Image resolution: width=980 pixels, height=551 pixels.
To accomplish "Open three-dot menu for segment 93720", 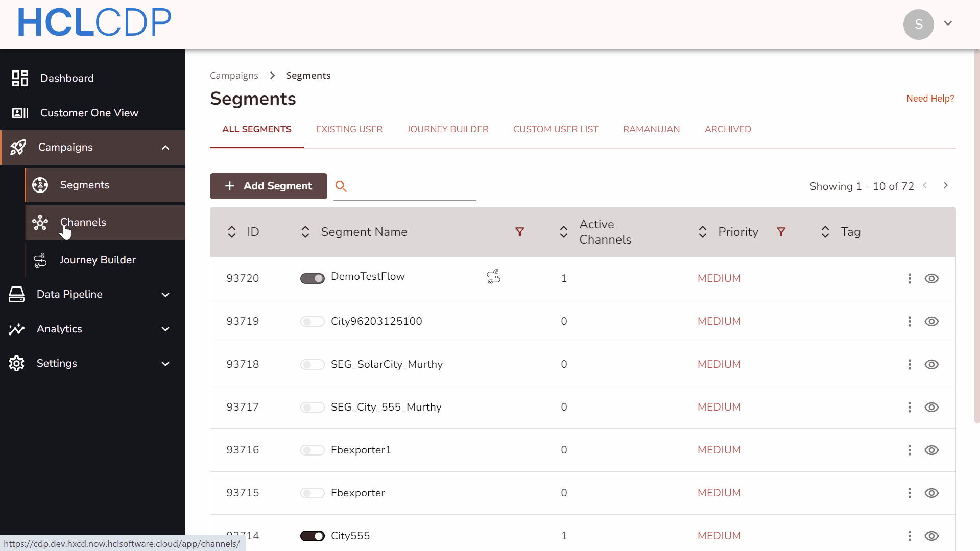I will coord(909,278).
